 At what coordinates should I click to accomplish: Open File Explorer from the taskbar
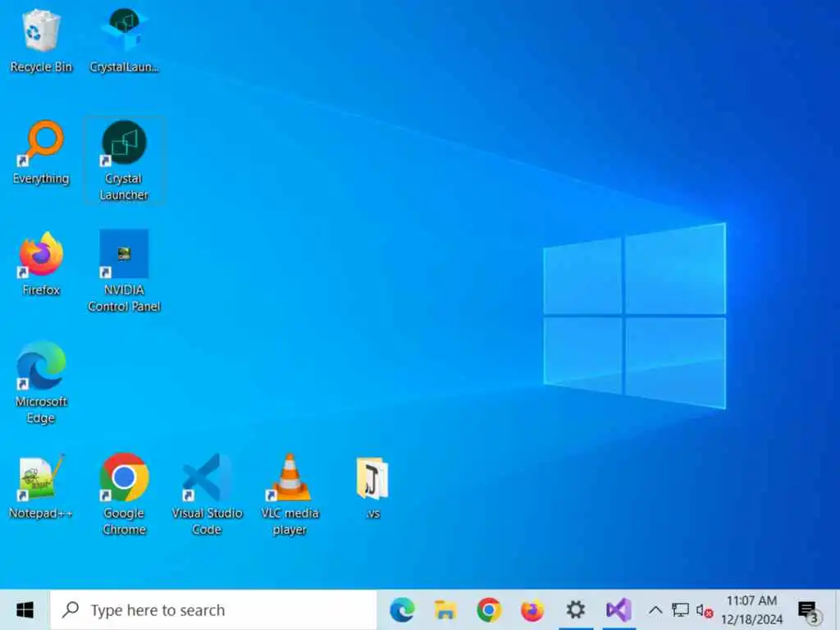coord(445,609)
